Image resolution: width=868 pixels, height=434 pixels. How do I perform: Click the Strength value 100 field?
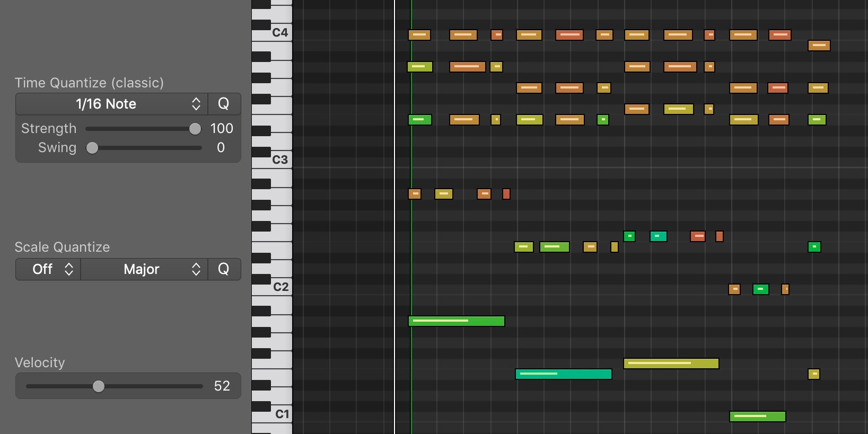click(x=222, y=129)
